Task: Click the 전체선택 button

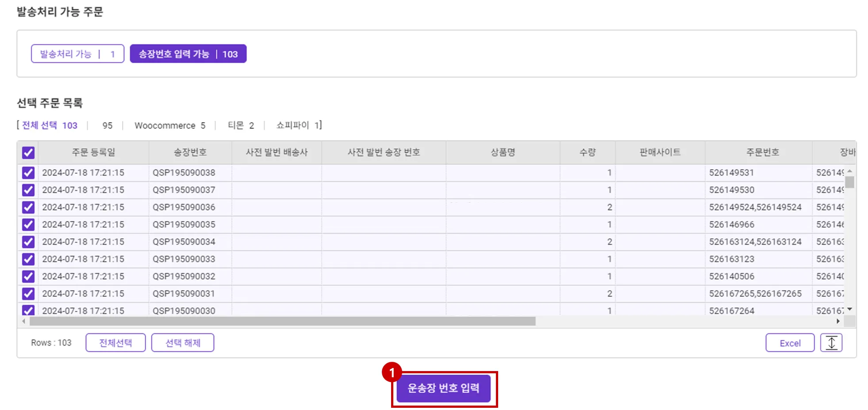Action: pos(115,343)
